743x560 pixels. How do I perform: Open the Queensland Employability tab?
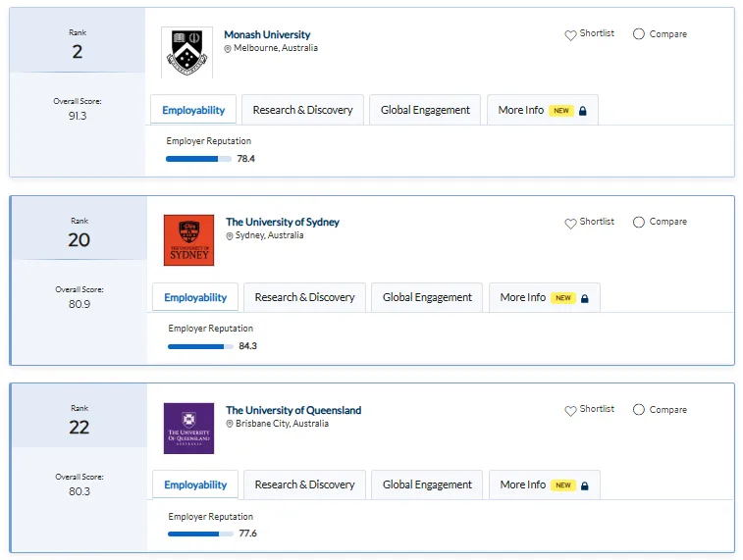[195, 484]
